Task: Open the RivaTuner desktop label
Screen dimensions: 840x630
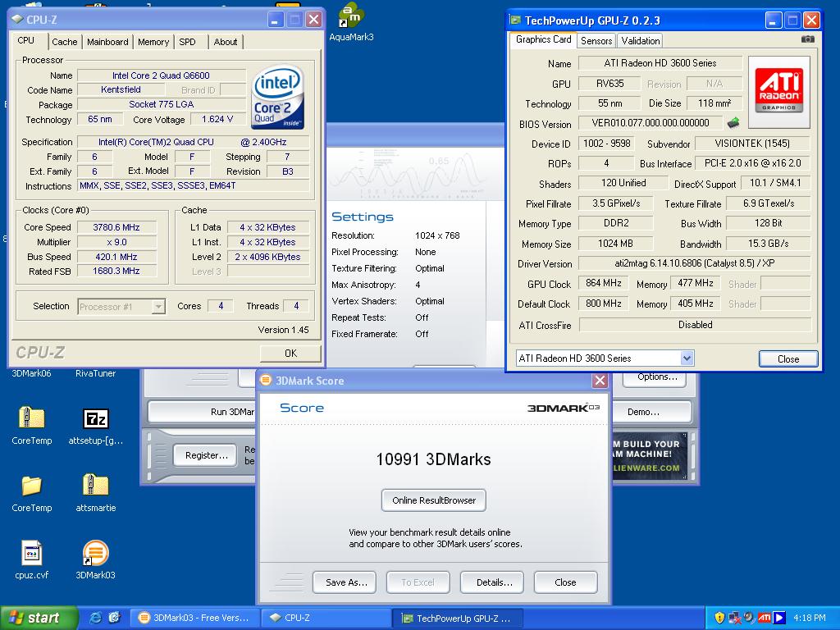Action: point(95,373)
